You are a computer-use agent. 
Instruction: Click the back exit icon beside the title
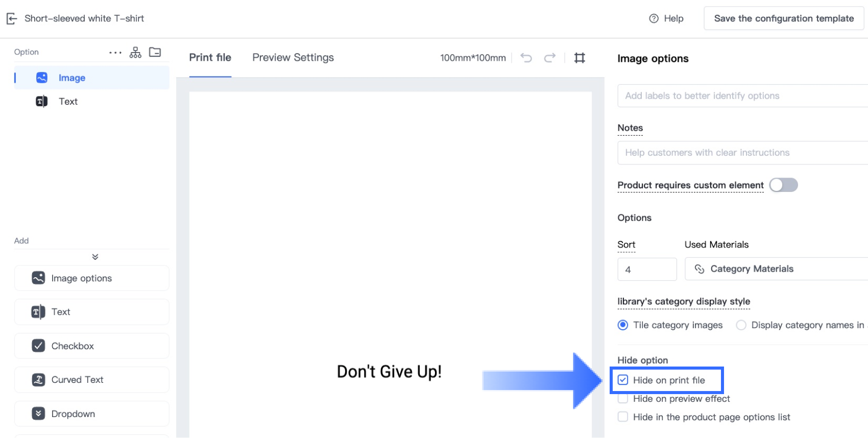click(x=11, y=19)
